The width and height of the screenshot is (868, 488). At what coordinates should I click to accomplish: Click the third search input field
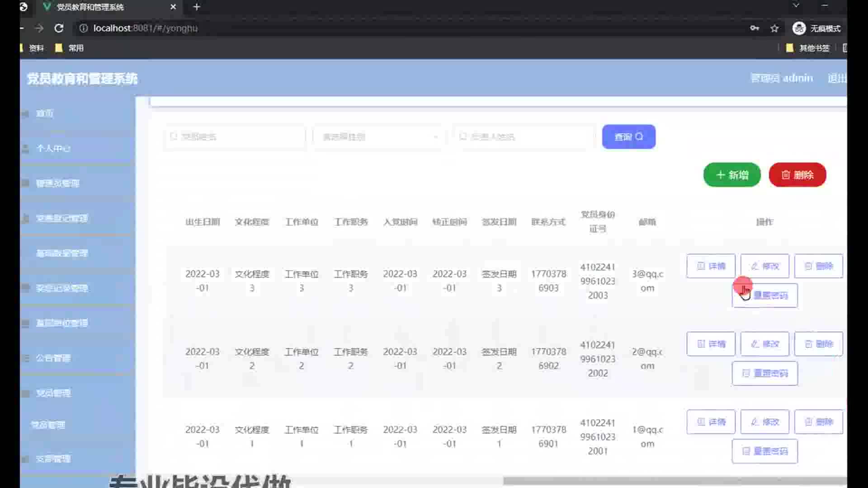[524, 136]
